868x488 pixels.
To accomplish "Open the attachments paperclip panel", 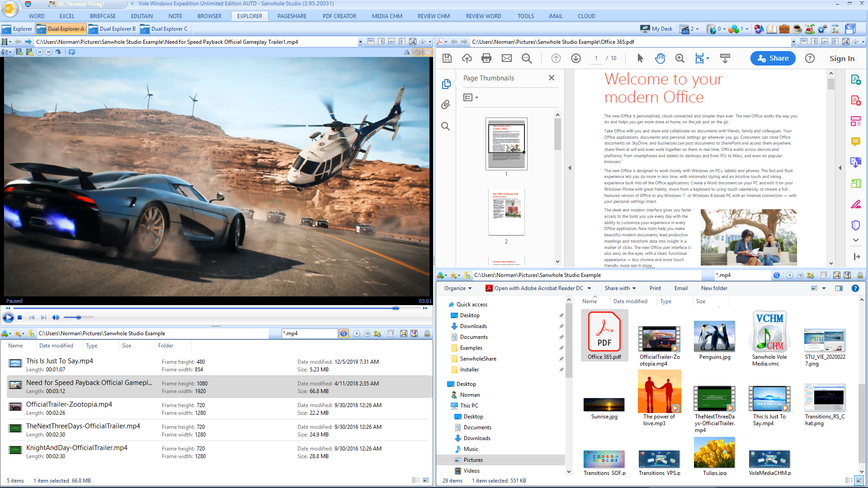I will pos(446,105).
